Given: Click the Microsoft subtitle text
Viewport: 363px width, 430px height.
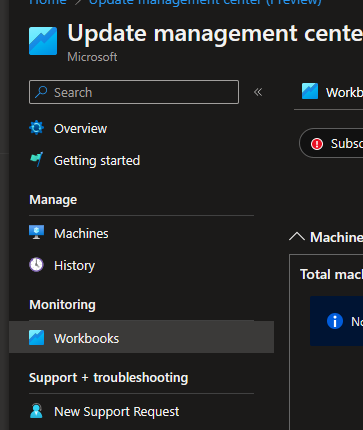Looking at the screenshot, I should (92, 57).
